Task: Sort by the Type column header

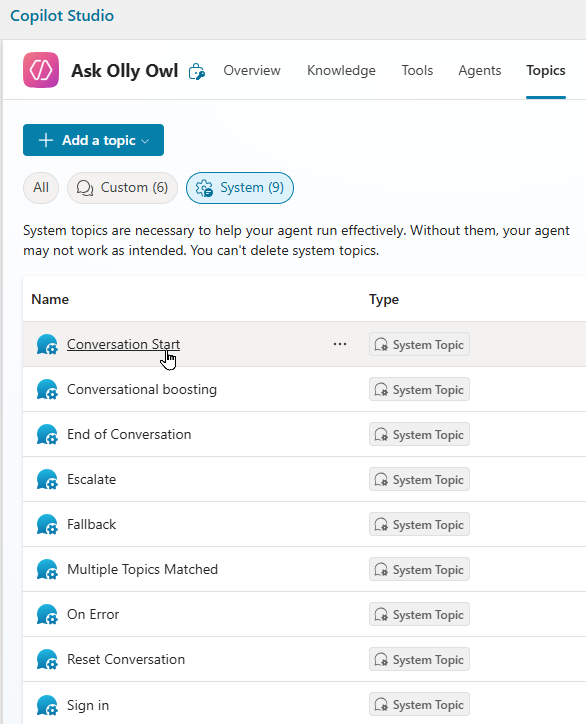Action: (384, 299)
